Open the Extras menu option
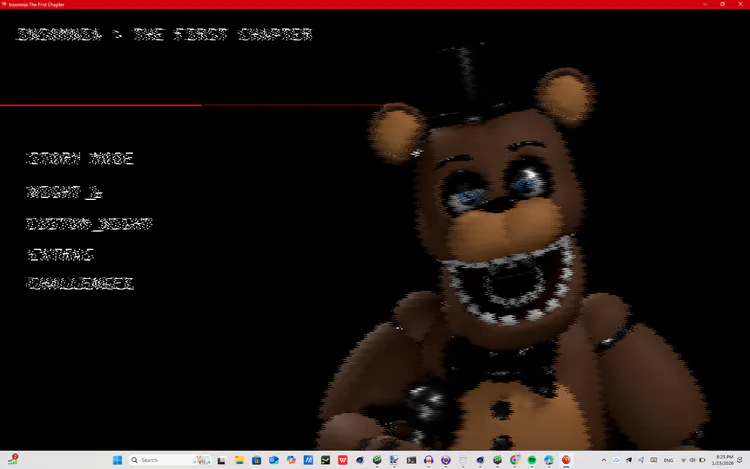The width and height of the screenshot is (750, 469). pos(60,254)
